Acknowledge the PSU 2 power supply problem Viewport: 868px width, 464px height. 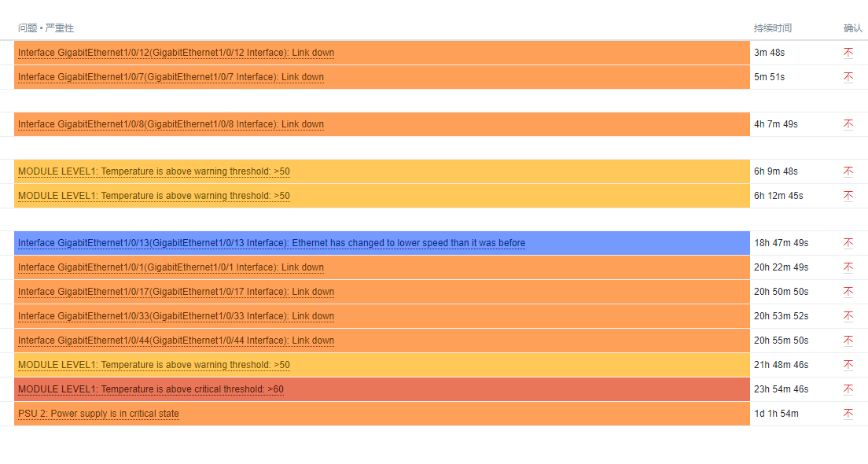[x=848, y=414]
